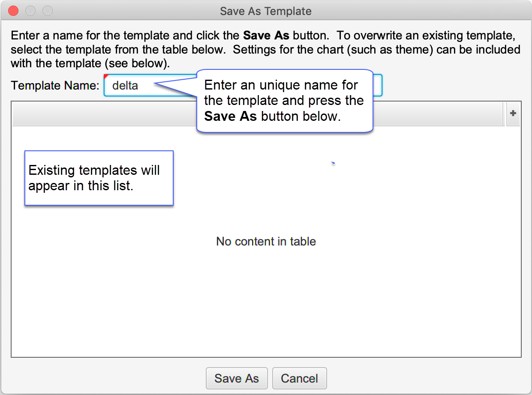Screen dimensions: 532x395
Task: Click the 'Existing templates will appear' note box
Action: point(99,178)
